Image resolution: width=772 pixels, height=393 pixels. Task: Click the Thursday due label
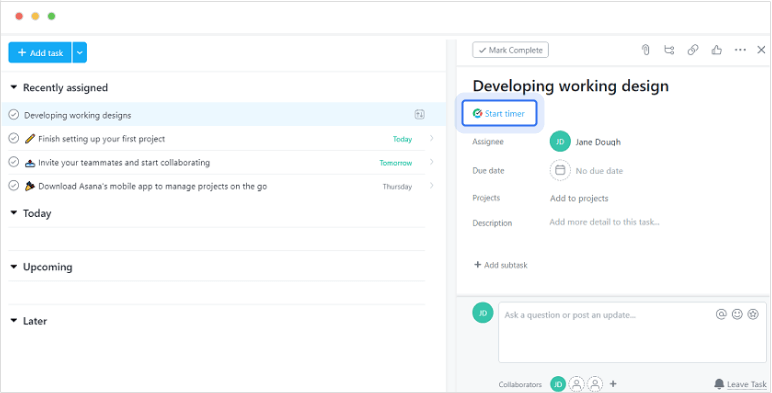(x=397, y=187)
